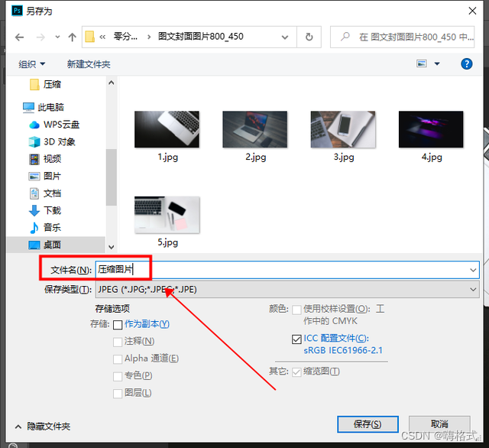Expand the 文件名 history dropdown arrow
This screenshot has height=448, width=489.
473,270
